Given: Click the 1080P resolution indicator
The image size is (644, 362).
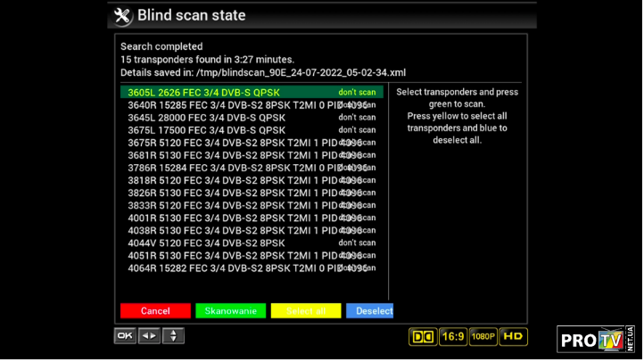Looking at the screenshot, I should pos(483,337).
